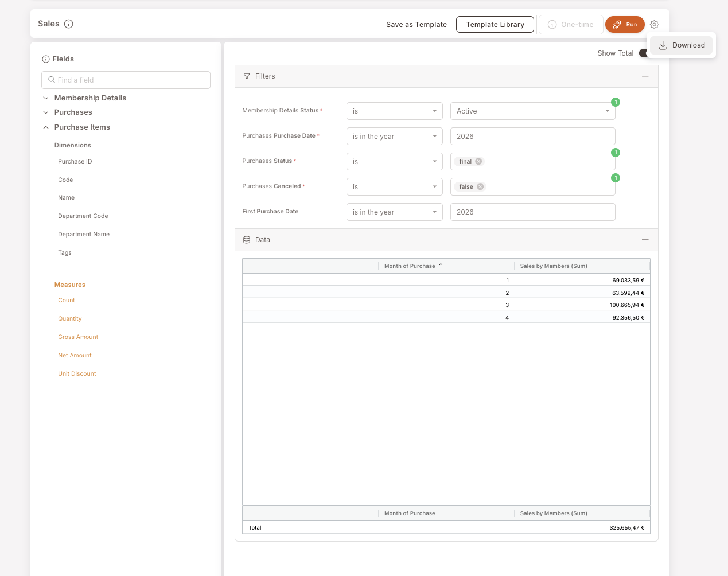Click the green badge on Membership Details Status
Image resolution: width=728 pixels, height=576 pixels.
coord(616,102)
